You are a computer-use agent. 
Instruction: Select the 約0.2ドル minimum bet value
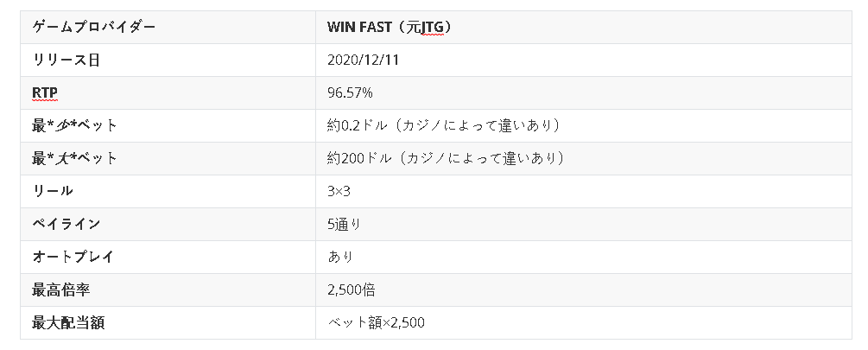(444, 125)
